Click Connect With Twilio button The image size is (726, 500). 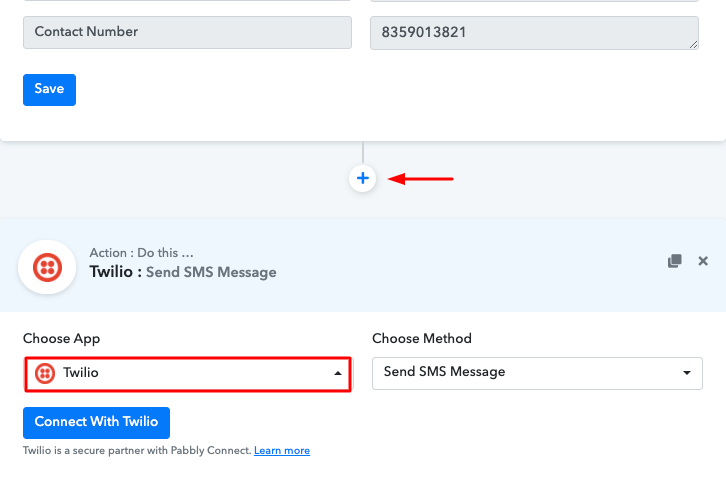[x=96, y=423]
